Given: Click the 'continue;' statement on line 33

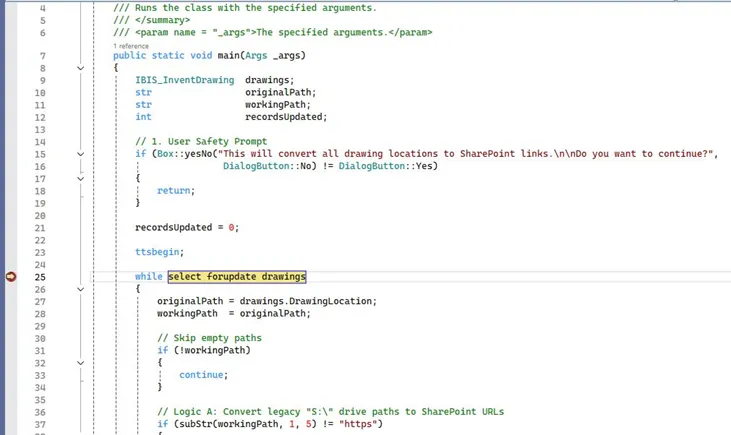Looking at the screenshot, I should point(203,374).
